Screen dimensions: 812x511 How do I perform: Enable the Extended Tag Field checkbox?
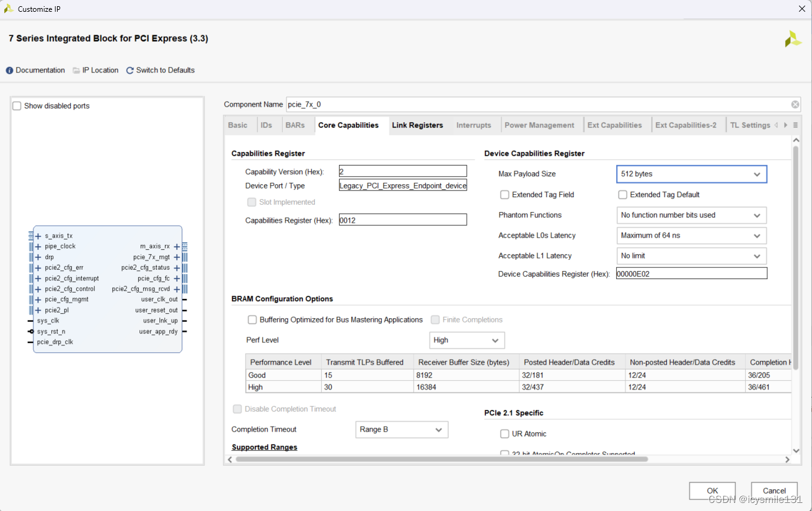click(505, 195)
